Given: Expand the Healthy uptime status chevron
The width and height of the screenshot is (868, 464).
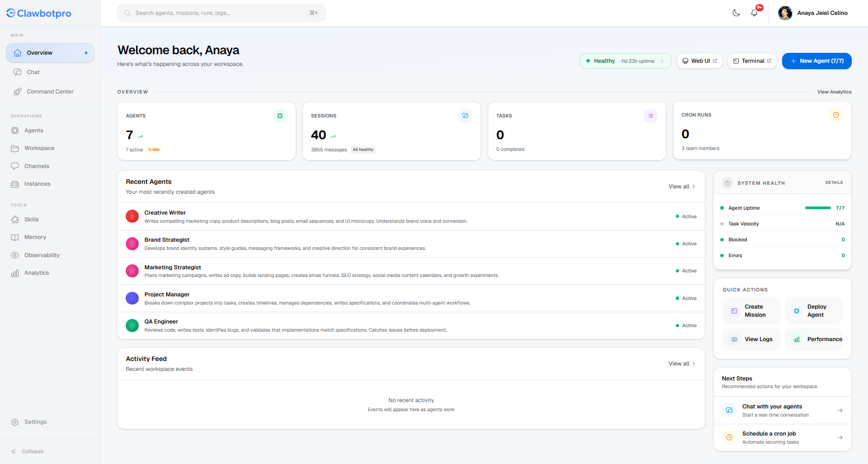Looking at the screenshot, I should [662, 61].
